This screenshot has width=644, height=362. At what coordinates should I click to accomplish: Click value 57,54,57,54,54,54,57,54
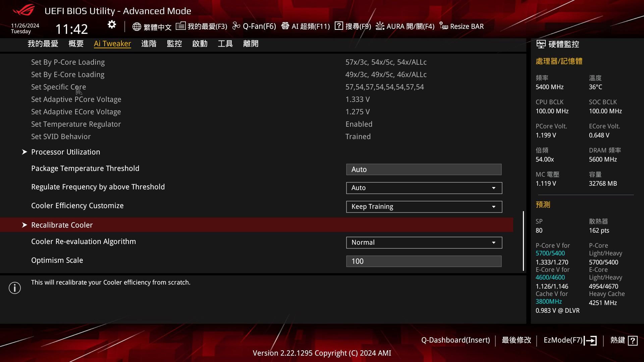(x=385, y=87)
